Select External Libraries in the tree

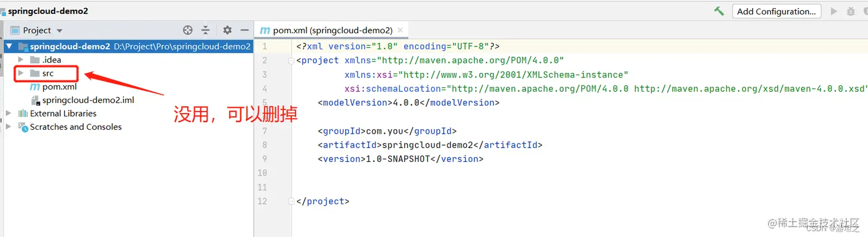[x=63, y=113]
